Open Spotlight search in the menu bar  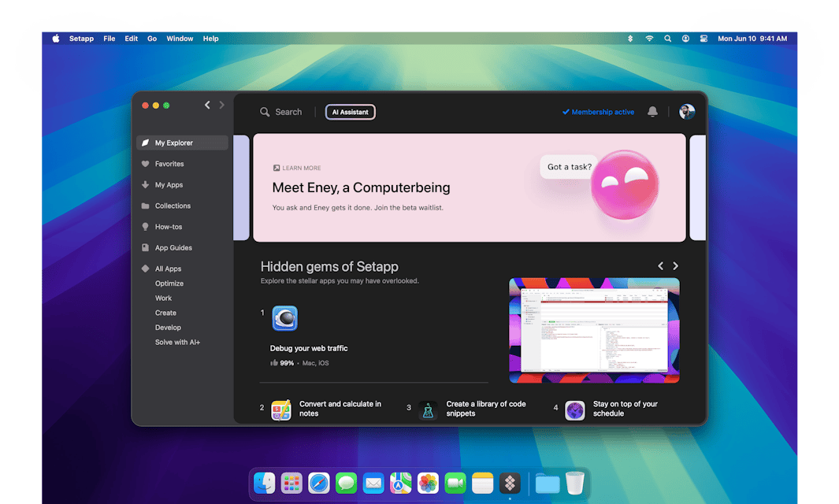click(x=668, y=39)
